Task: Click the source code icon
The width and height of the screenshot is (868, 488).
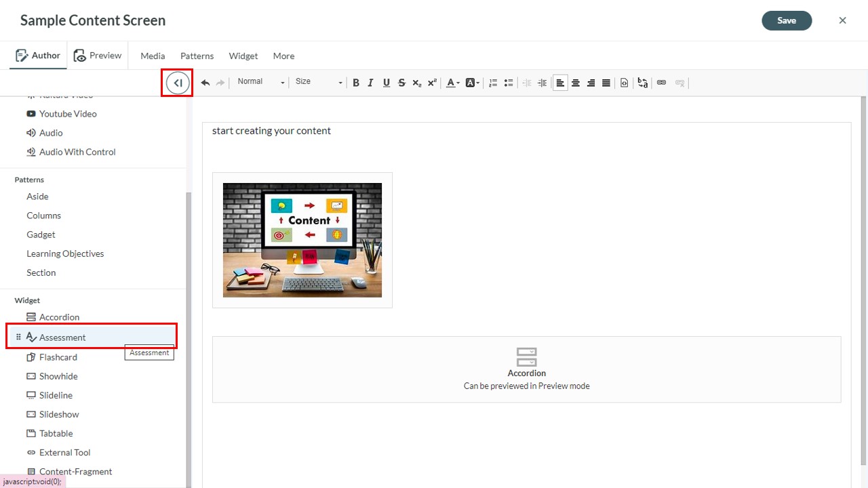Action: tap(625, 83)
